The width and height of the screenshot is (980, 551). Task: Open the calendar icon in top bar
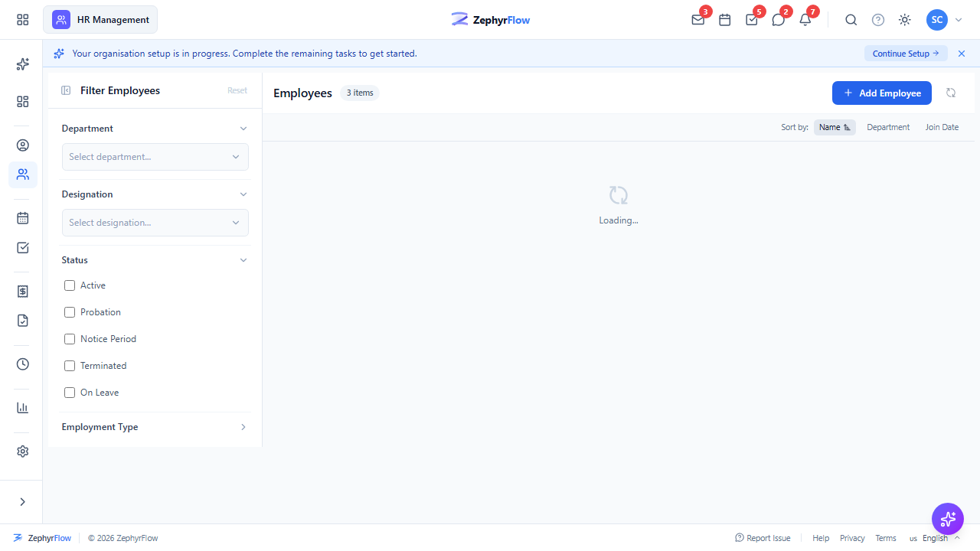tap(725, 20)
